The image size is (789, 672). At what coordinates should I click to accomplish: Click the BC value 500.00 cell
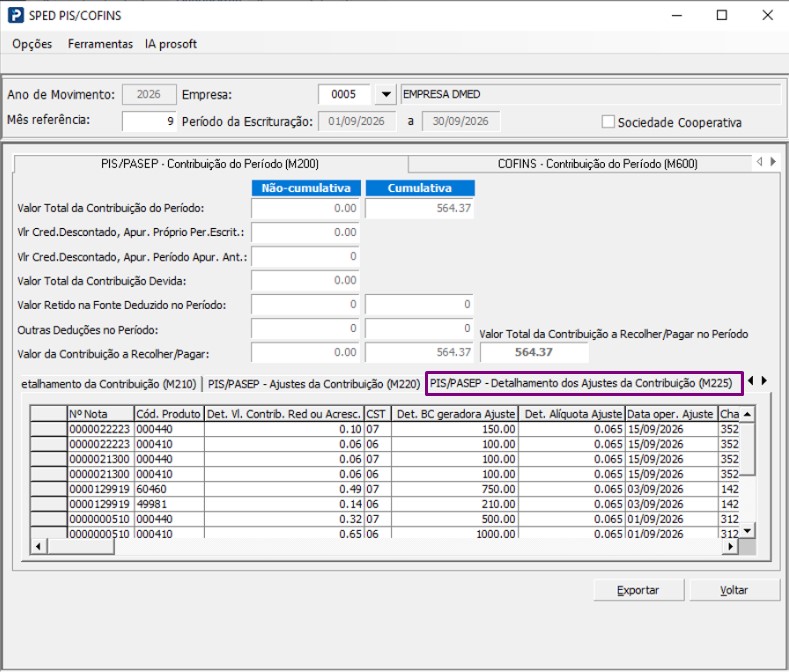[455, 519]
